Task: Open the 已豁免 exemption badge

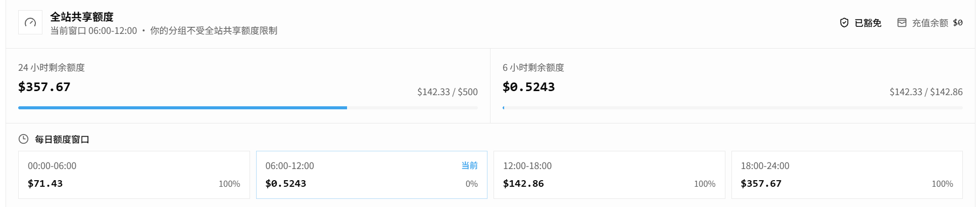Action: [x=861, y=23]
